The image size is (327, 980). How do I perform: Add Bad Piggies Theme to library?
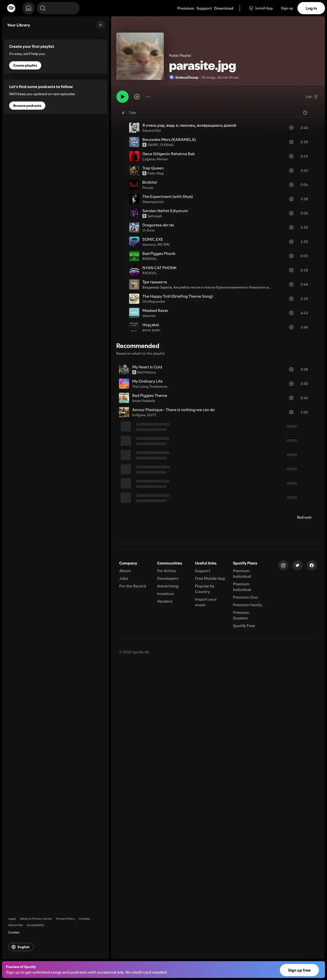click(291, 398)
